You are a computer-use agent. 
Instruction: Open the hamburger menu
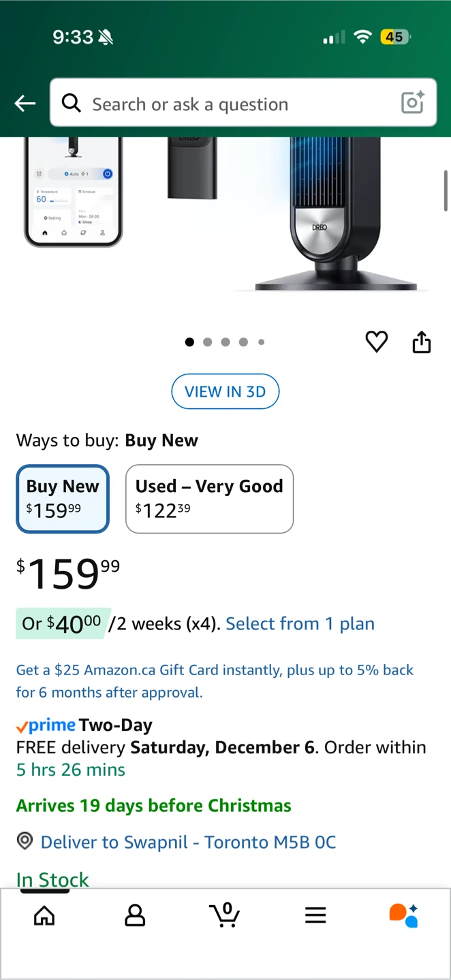(315, 915)
